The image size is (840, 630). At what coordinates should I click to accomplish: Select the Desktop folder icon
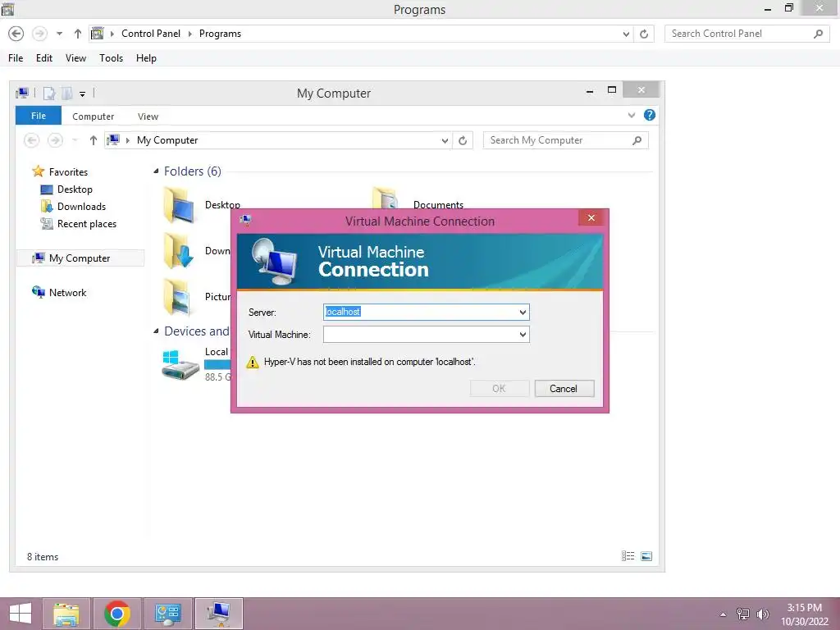179,204
